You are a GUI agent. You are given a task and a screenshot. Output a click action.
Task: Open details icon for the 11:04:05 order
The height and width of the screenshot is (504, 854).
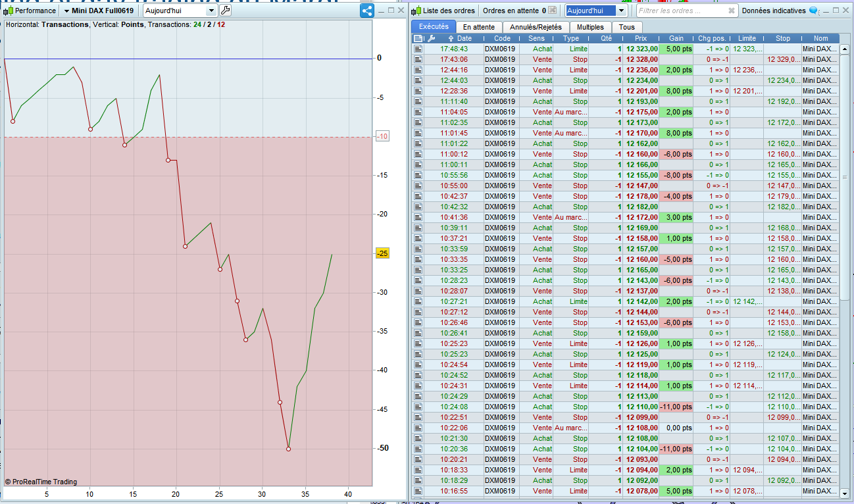418,112
